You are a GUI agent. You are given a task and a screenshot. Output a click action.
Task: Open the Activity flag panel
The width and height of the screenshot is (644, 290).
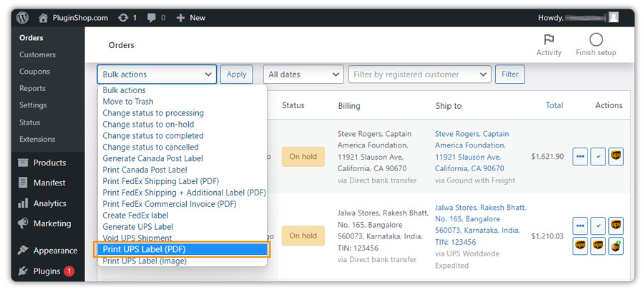tap(549, 45)
